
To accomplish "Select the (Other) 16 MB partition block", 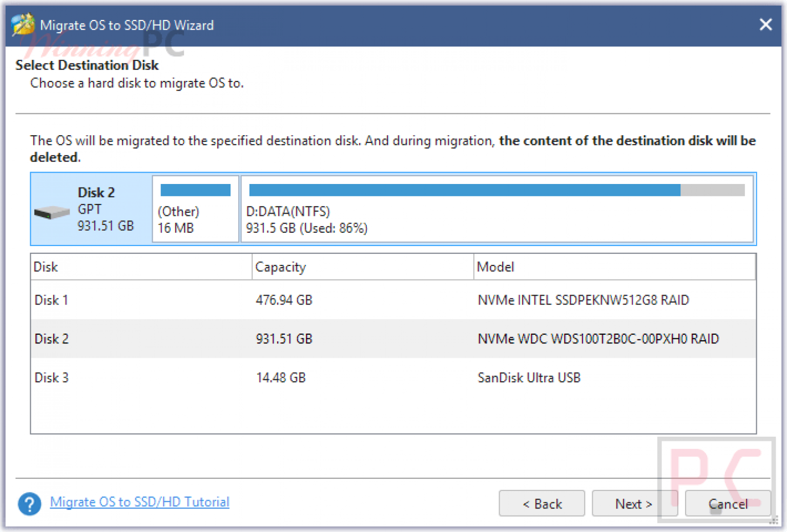I will click(x=196, y=209).
